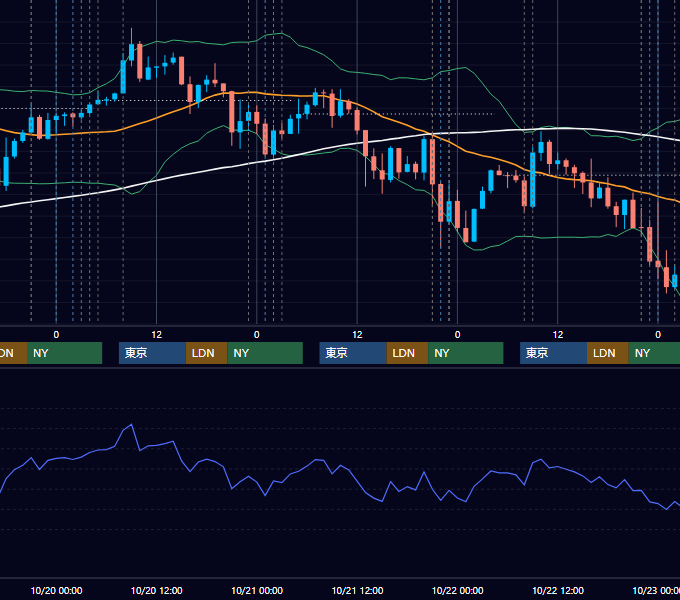Screen dimensions: 680x600
Task: Click the 10/21 00:00 date label
Action: (x=257, y=590)
